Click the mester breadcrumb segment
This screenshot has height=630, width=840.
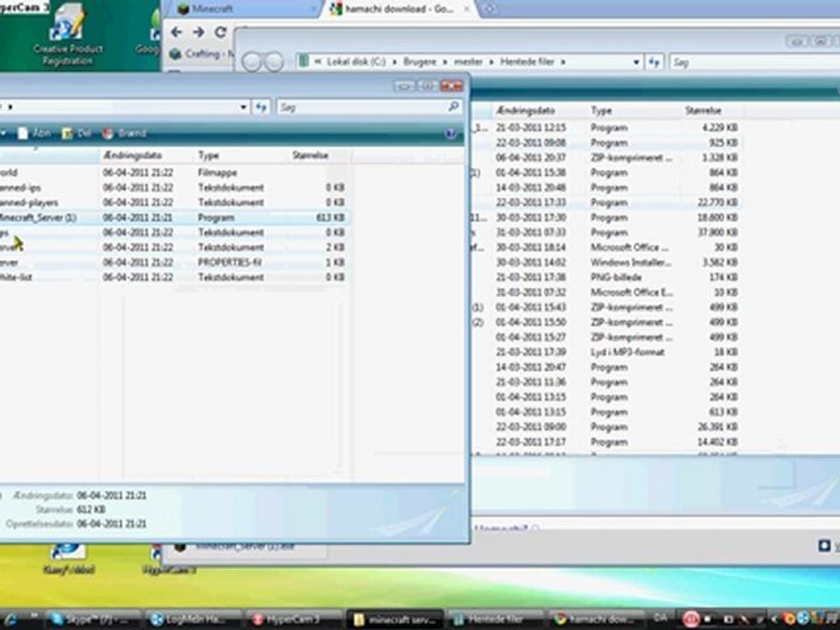pos(467,62)
